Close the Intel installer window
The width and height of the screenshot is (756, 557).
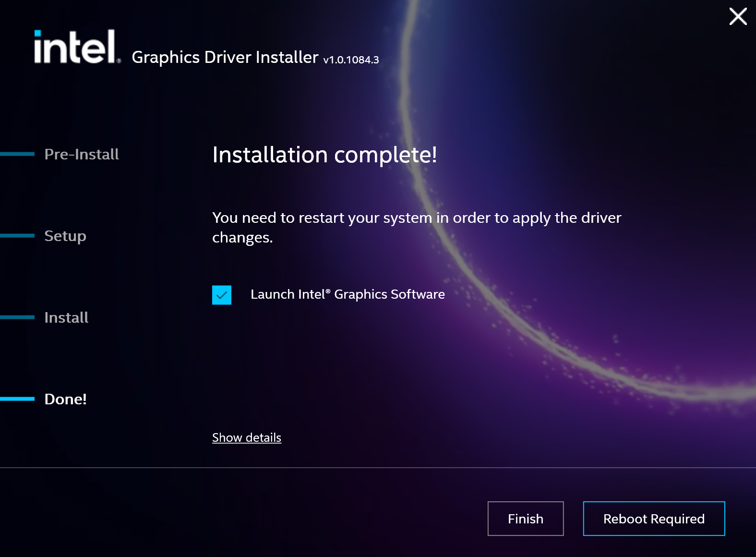738,16
